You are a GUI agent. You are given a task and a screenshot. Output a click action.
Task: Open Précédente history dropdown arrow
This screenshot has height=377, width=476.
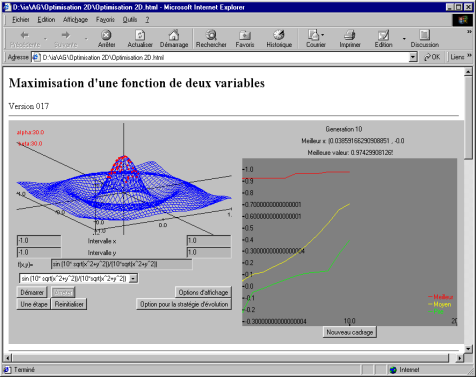point(45,39)
